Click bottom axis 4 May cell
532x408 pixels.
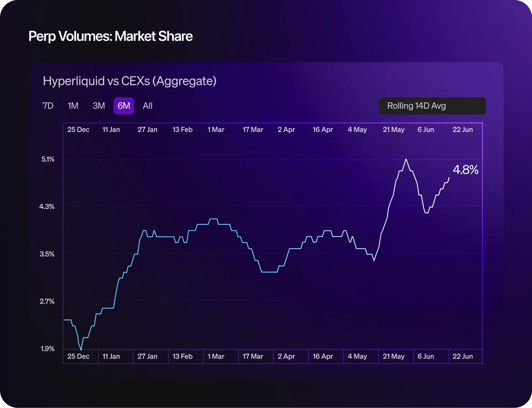pos(361,356)
